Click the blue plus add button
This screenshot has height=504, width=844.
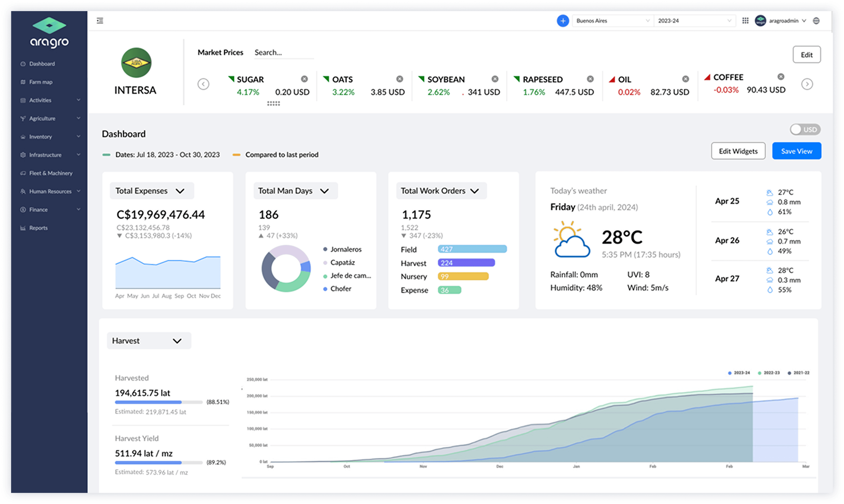pyautogui.click(x=563, y=21)
